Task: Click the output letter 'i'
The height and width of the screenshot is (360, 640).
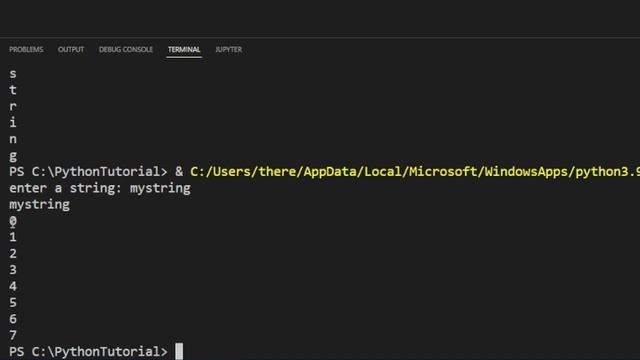Action: click(x=13, y=122)
